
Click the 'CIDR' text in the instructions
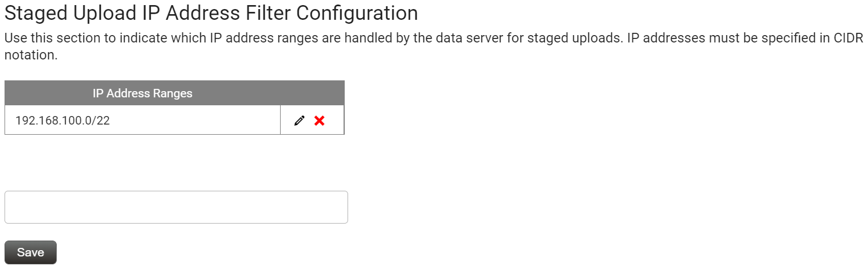tap(848, 40)
